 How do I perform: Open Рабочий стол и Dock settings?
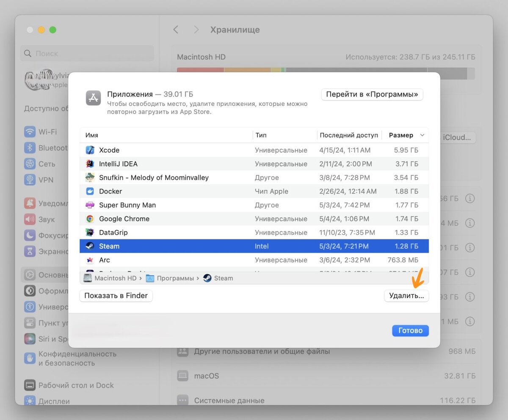click(x=69, y=385)
